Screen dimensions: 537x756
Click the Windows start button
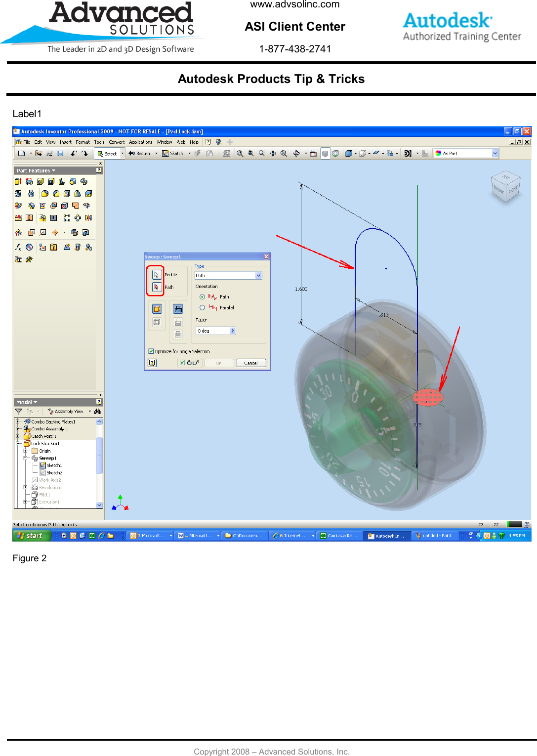31,536
